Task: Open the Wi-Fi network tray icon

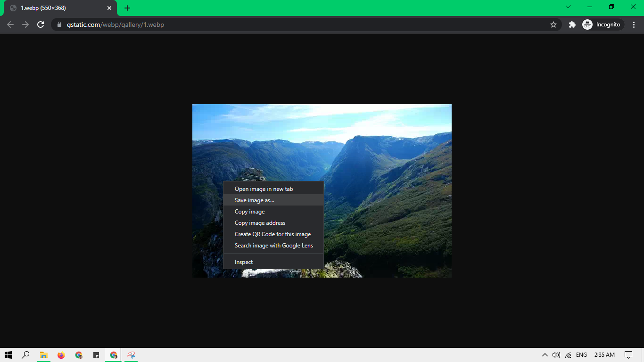Action: 569,355
